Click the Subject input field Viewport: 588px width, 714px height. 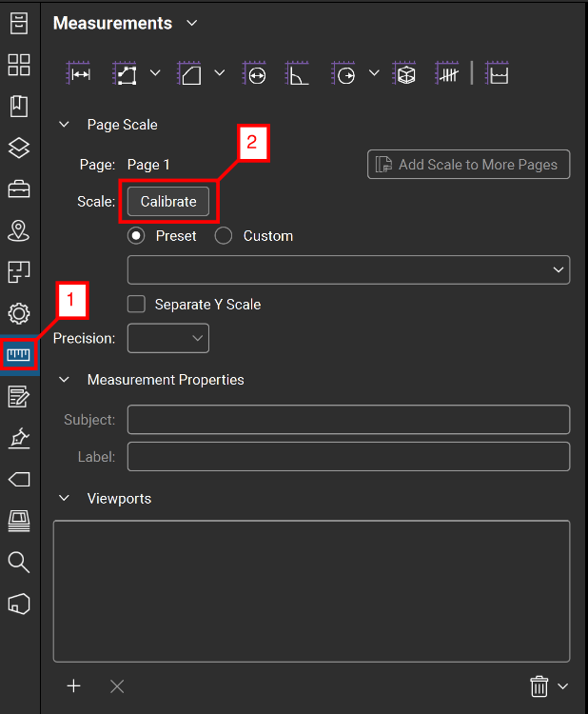click(x=348, y=420)
